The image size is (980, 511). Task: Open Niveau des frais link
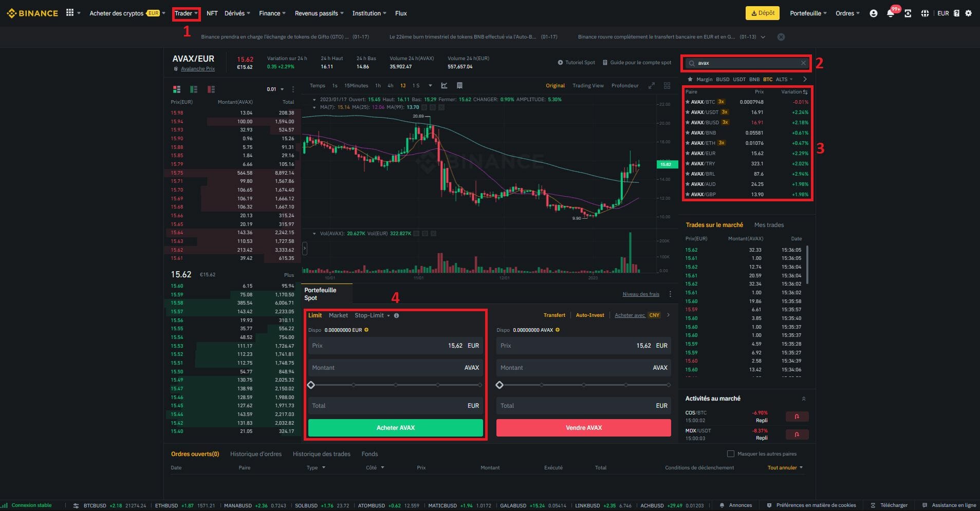point(641,294)
